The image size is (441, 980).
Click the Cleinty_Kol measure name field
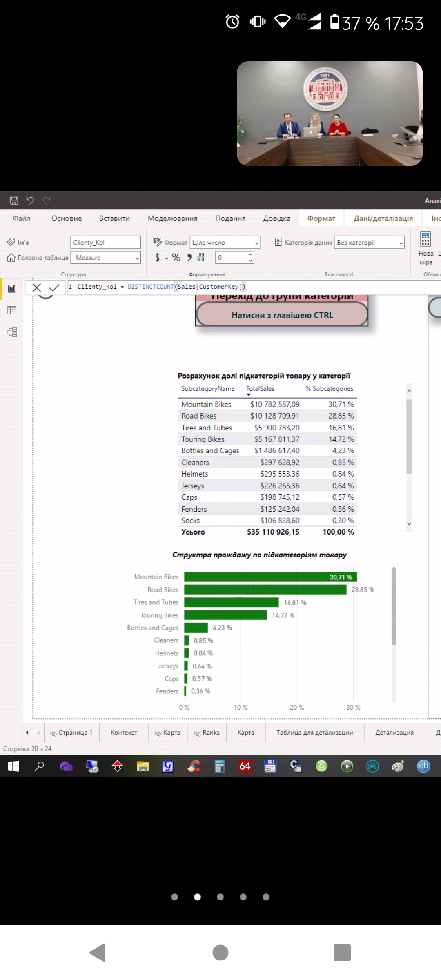click(x=105, y=243)
